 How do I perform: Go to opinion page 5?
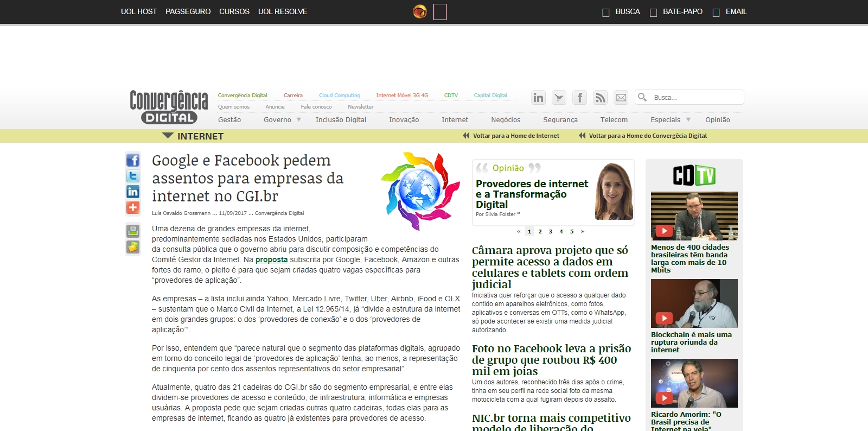point(572,231)
